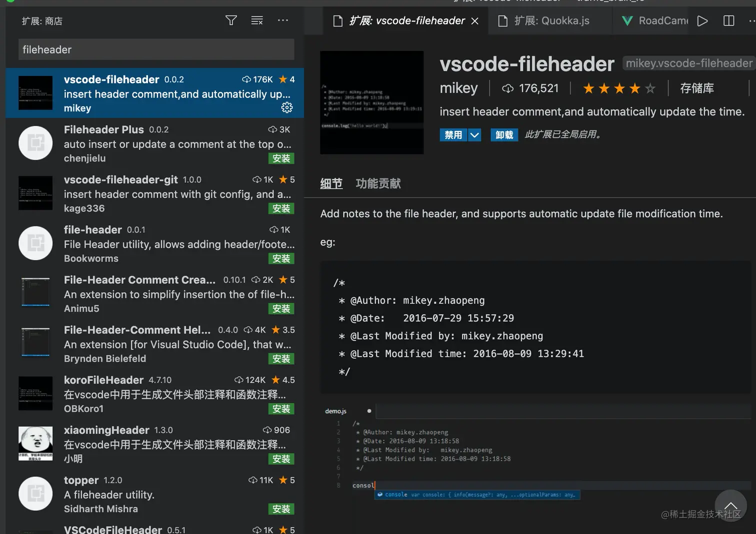Viewport: 756px width, 534px height.
Task: Install File-Header-Comment Helper by Brynden Bielefeld
Action: tap(281, 359)
